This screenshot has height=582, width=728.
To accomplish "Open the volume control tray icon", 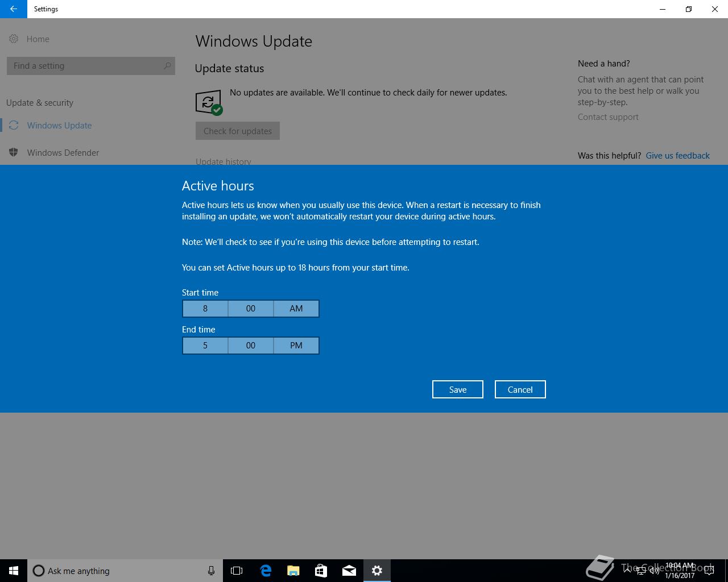I will [x=654, y=571].
